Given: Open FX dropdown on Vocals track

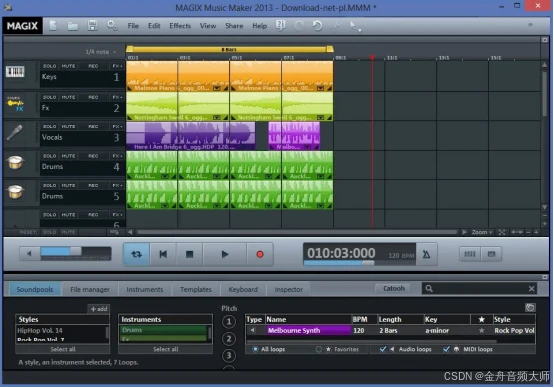Looking at the screenshot, I should point(117,127).
